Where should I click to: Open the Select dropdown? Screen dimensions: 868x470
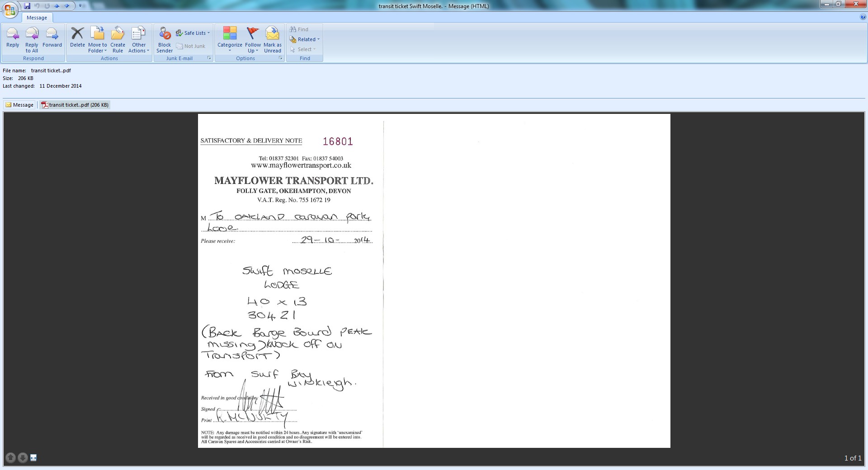point(303,49)
